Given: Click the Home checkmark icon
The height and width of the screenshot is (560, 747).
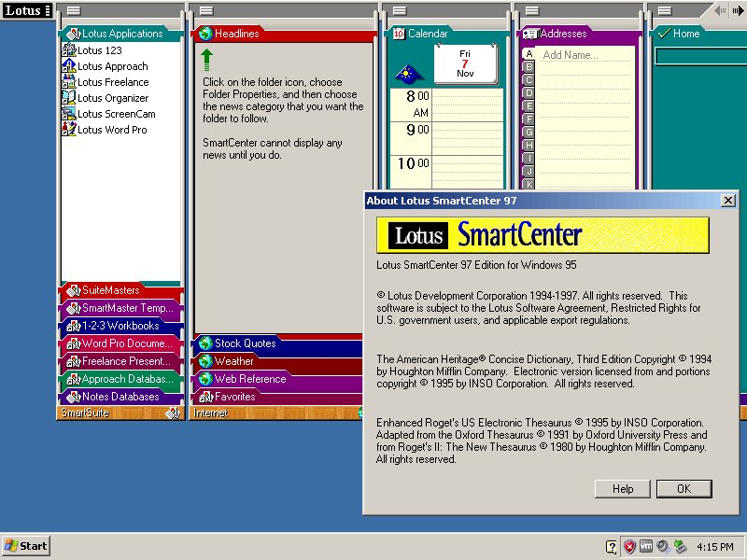Looking at the screenshot, I should tap(664, 34).
